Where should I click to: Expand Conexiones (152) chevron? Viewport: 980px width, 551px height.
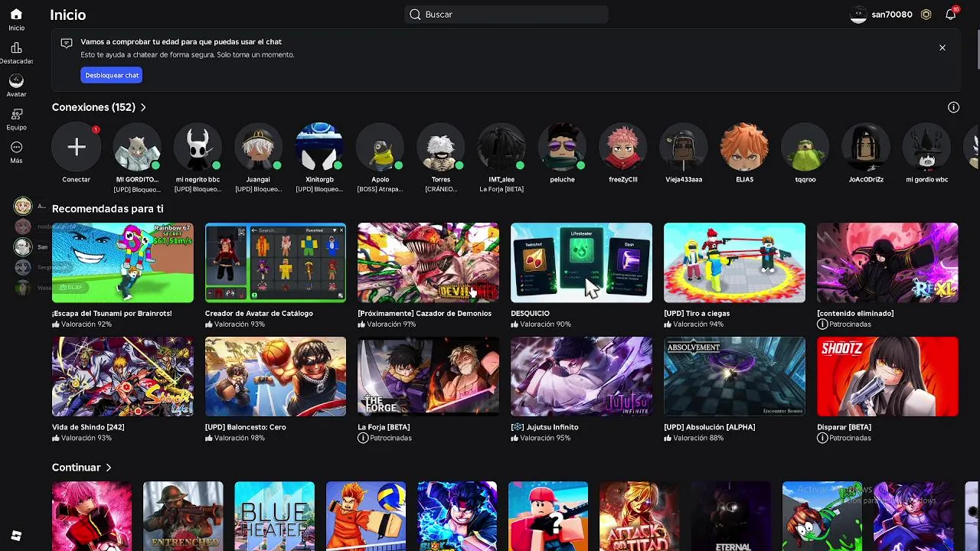point(143,107)
